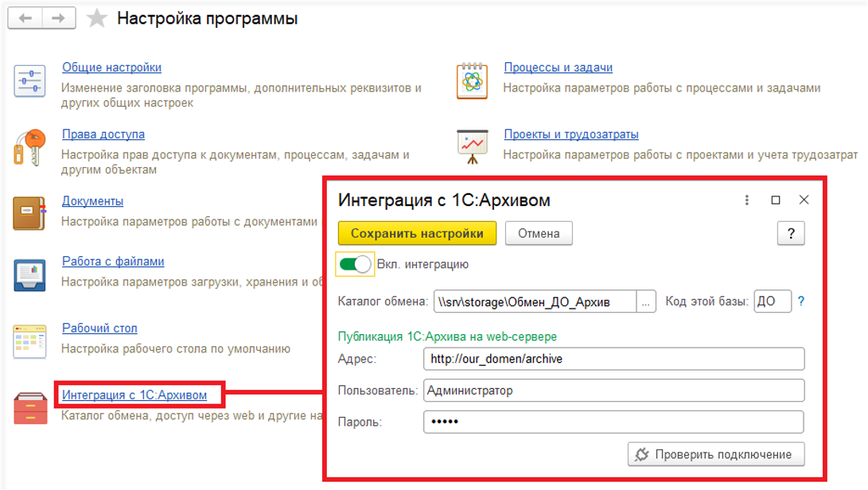Open the Общие настройки link
This screenshot has height=490, width=868.
click(112, 68)
